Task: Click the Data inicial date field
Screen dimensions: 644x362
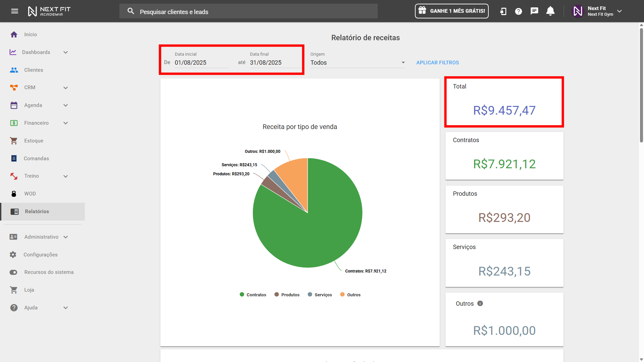Action: pos(201,63)
